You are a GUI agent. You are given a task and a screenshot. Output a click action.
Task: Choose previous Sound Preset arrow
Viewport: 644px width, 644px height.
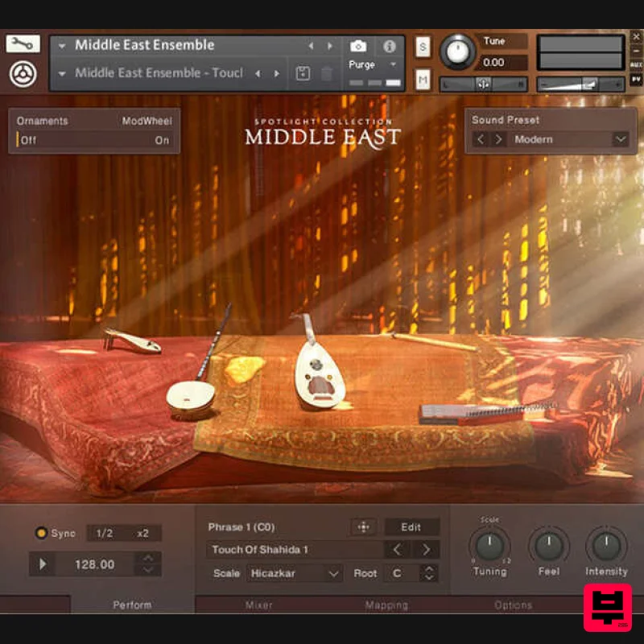(480, 139)
